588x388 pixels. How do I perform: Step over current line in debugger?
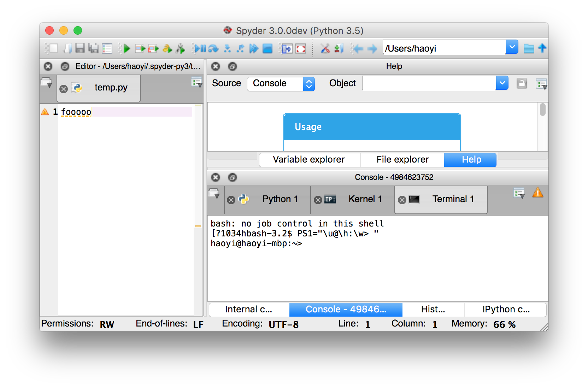pyautogui.click(x=213, y=48)
